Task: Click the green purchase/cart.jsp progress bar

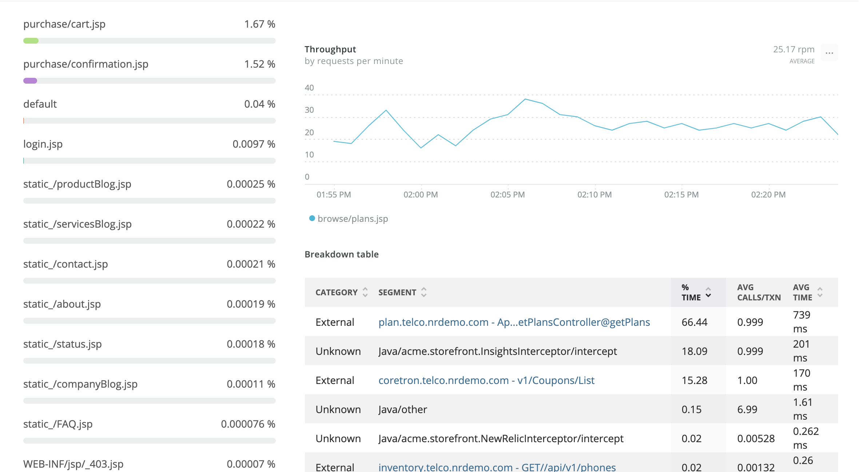Action: pyautogui.click(x=31, y=41)
